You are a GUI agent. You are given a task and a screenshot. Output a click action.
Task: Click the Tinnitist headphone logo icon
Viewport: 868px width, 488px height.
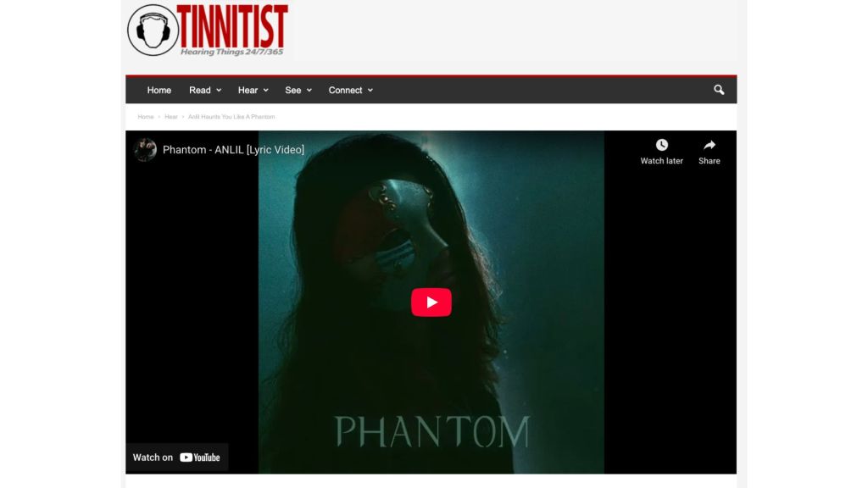click(x=153, y=30)
